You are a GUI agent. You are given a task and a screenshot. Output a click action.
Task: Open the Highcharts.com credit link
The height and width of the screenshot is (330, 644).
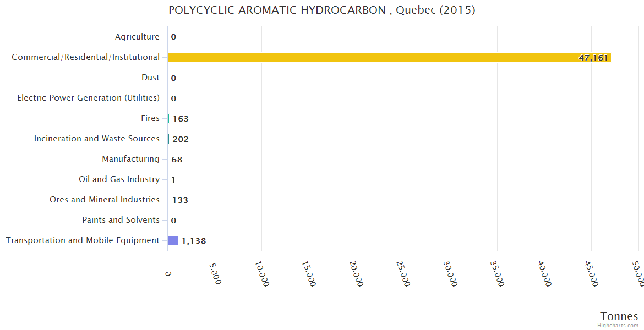tap(618, 325)
